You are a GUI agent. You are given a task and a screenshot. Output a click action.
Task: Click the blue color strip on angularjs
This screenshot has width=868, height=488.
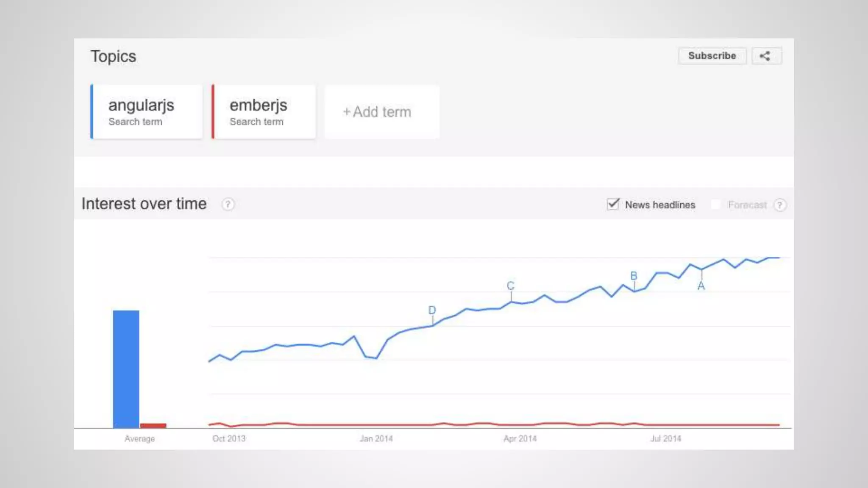pyautogui.click(x=92, y=112)
